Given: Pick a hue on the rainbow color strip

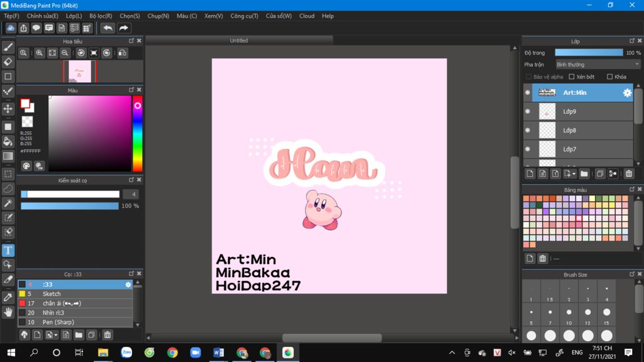Looking at the screenshot, I should [x=137, y=133].
